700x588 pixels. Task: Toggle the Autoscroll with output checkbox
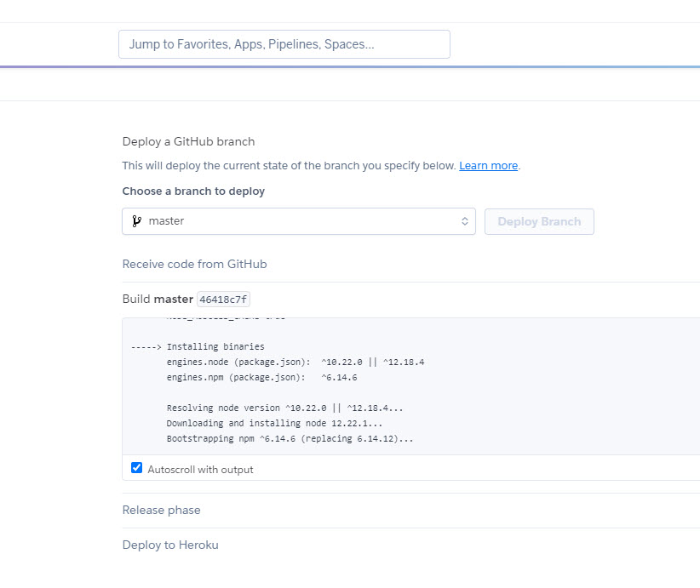pyautogui.click(x=136, y=468)
